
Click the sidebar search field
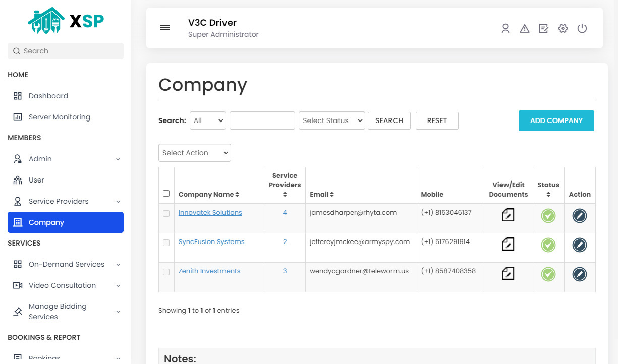point(65,51)
